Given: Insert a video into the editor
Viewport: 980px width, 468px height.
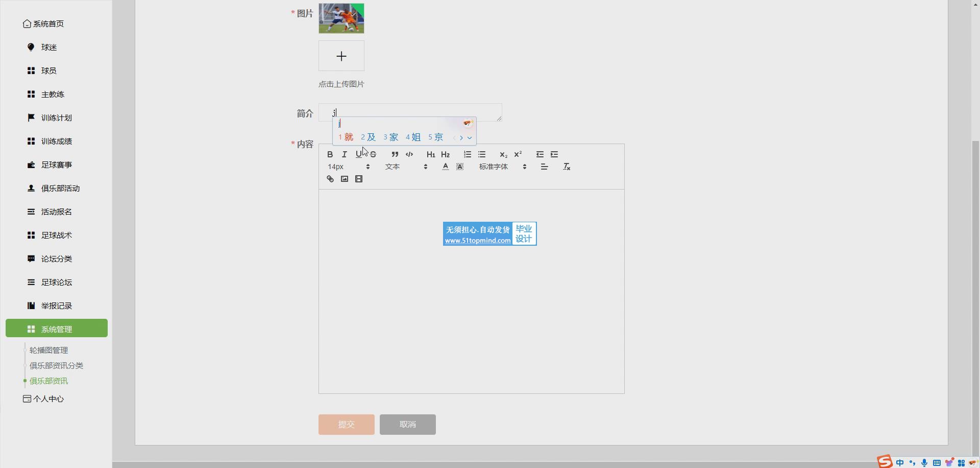Looking at the screenshot, I should pos(359,179).
